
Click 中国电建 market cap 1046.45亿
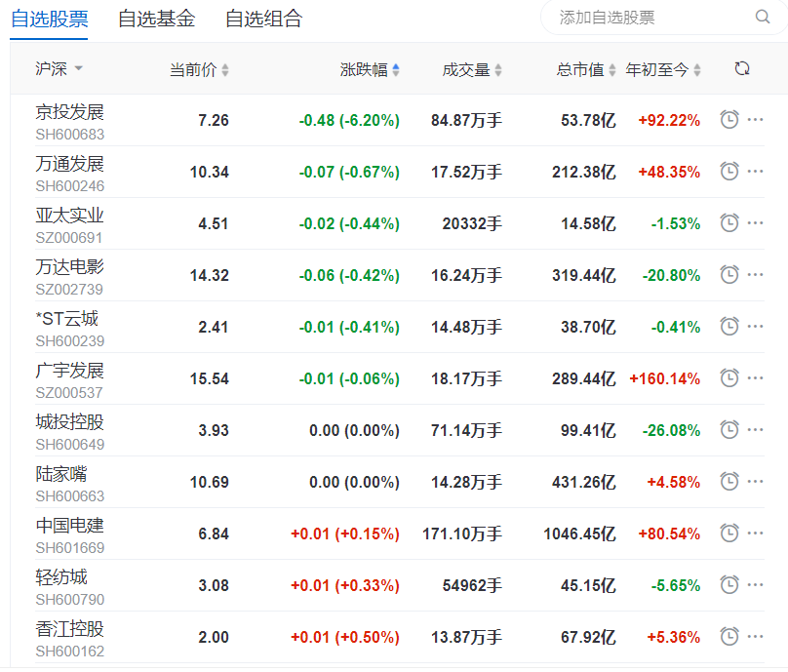(580, 534)
